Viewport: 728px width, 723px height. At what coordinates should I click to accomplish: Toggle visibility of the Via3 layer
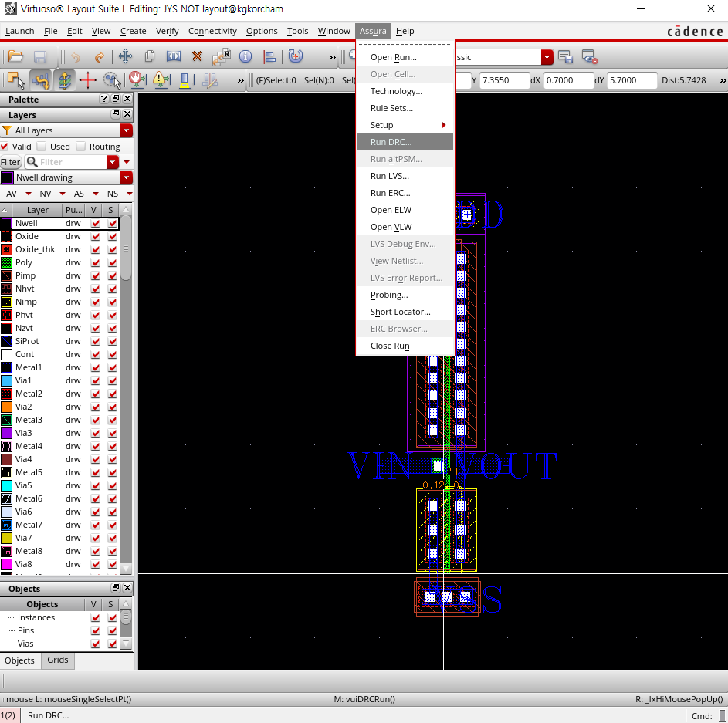coord(96,433)
